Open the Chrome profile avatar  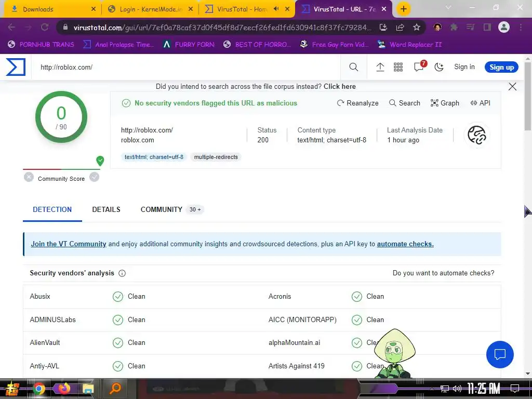[x=504, y=27]
